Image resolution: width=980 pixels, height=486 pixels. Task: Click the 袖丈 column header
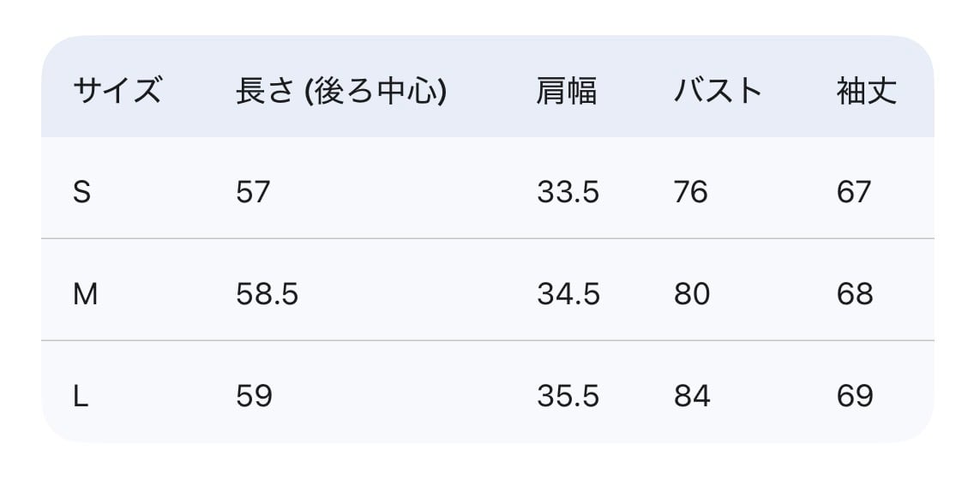coord(867,90)
